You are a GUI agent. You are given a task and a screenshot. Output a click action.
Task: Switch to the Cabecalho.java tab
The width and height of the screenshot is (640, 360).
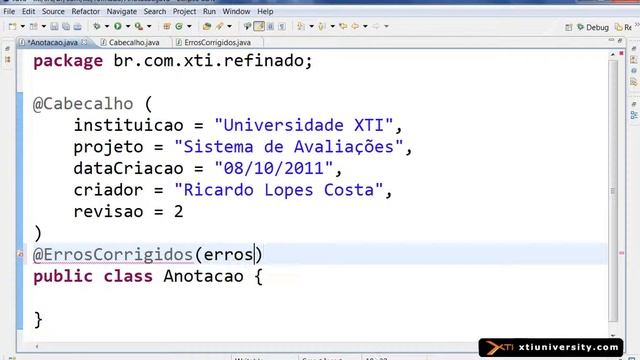pyautogui.click(x=133, y=42)
